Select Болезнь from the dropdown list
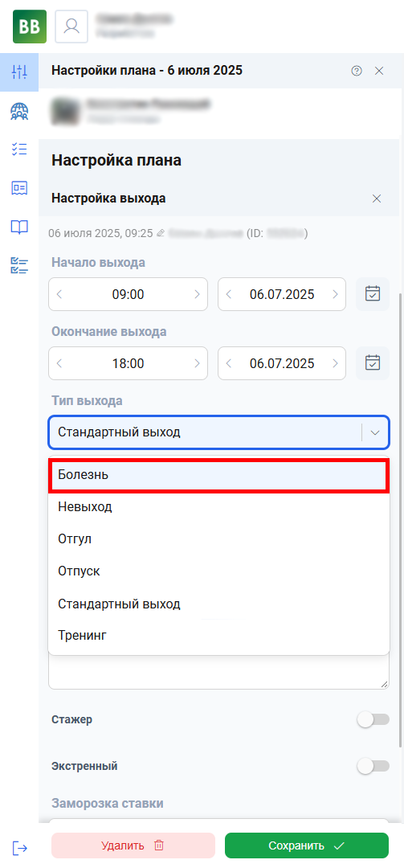 (x=219, y=475)
